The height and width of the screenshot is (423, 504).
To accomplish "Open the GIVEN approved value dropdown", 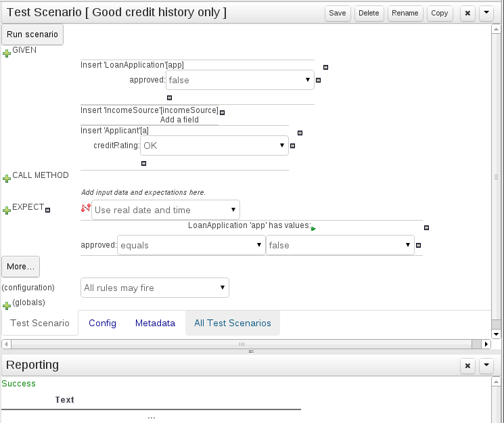I will (x=240, y=80).
